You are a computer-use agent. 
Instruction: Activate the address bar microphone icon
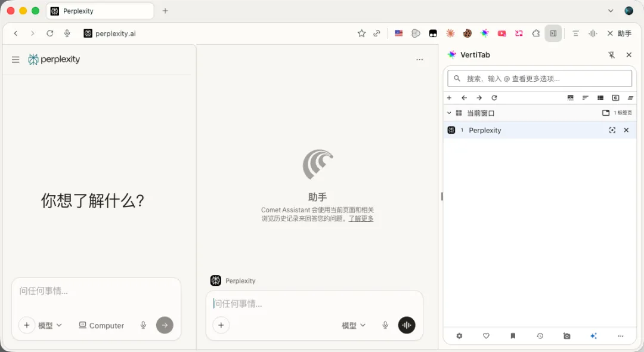(67, 33)
